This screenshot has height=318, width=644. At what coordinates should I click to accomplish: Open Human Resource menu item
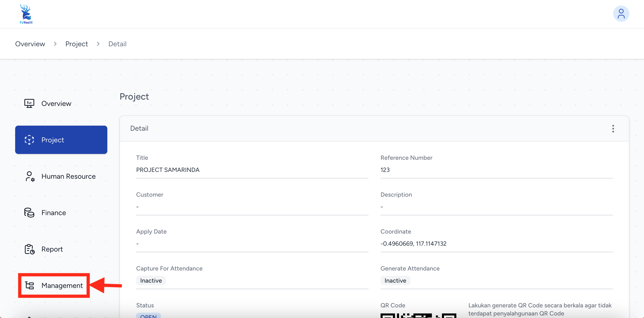[68, 176]
